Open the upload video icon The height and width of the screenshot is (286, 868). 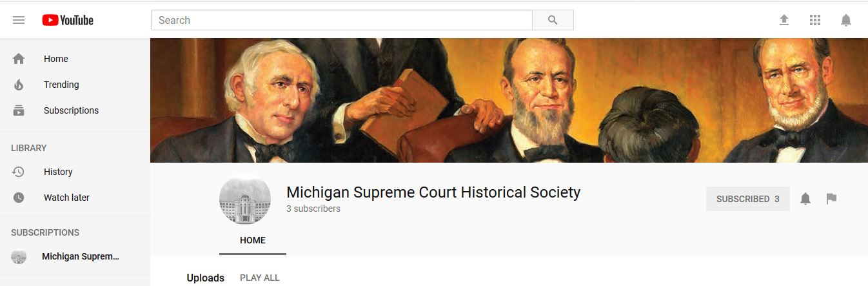pyautogui.click(x=784, y=20)
